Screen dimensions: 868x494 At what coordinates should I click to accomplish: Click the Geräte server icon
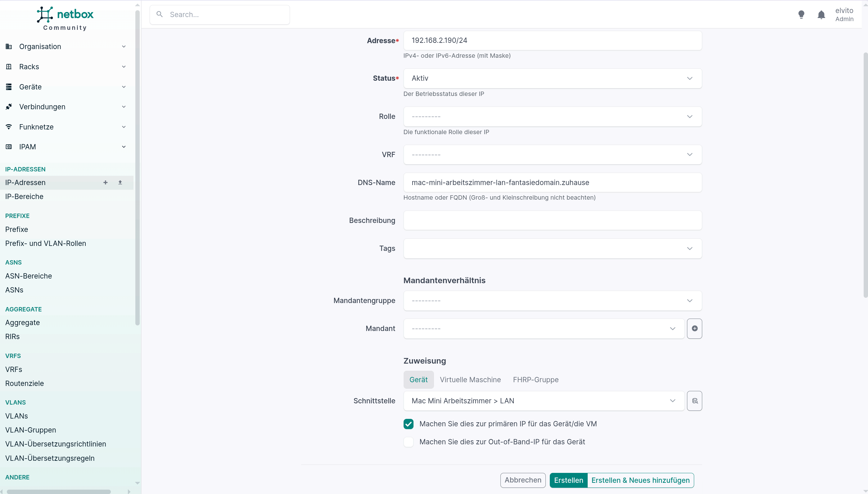click(x=9, y=87)
